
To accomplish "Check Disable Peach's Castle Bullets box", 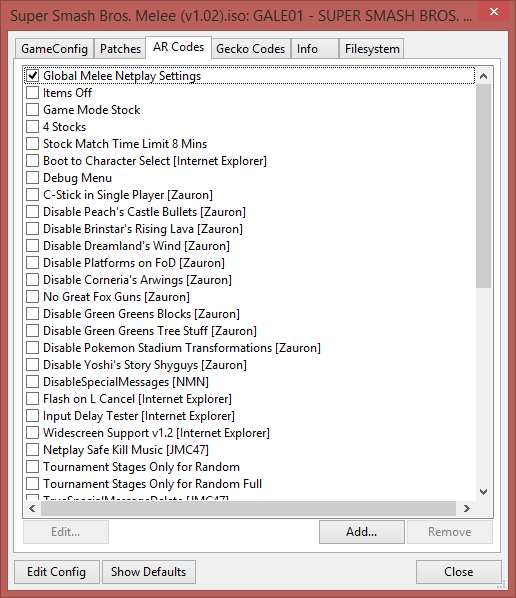I will tap(32, 211).
